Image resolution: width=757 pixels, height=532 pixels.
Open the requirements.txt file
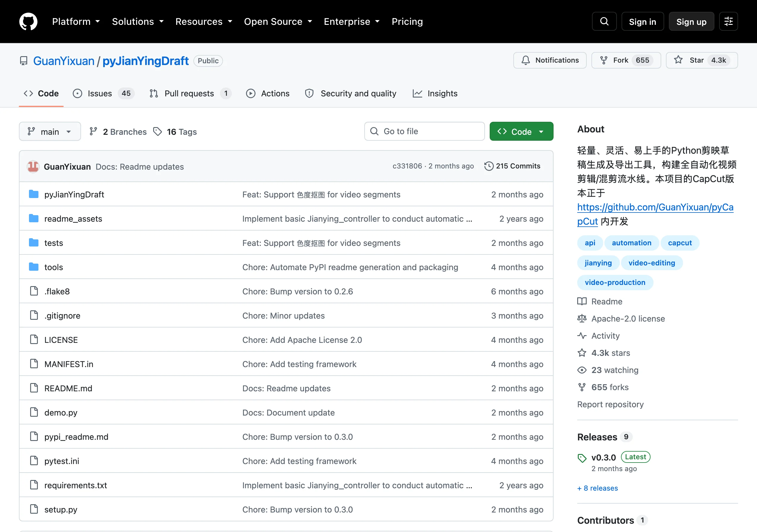pyautogui.click(x=75, y=485)
